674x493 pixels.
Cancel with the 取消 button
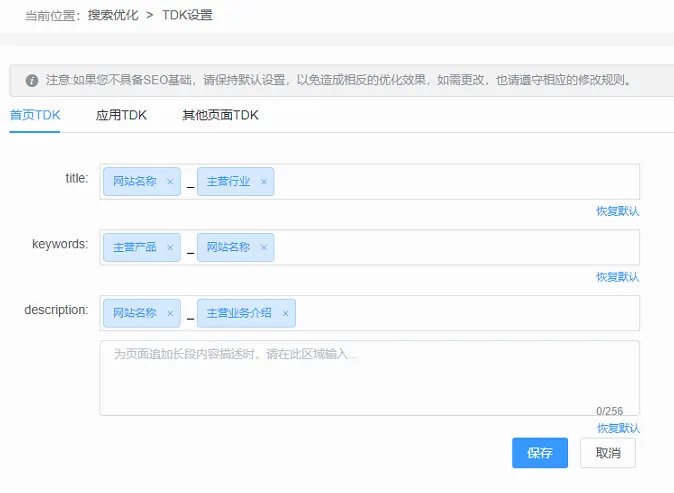point(608,453)
